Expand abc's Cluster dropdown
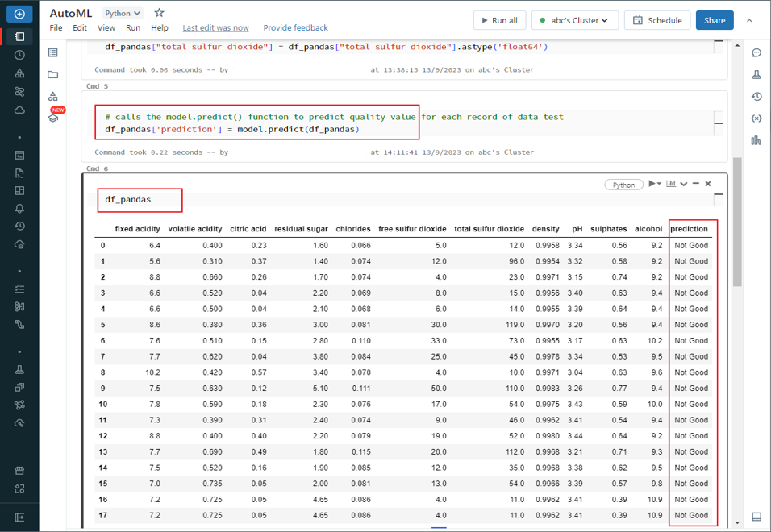771x532 pixels. pyautogui.click(x=574, y=20)
